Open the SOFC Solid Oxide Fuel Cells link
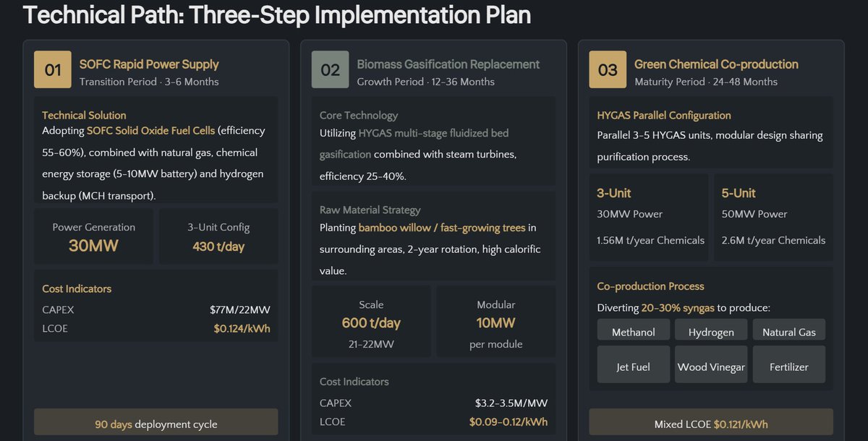 pyautogui.click(x=151, y=131)
